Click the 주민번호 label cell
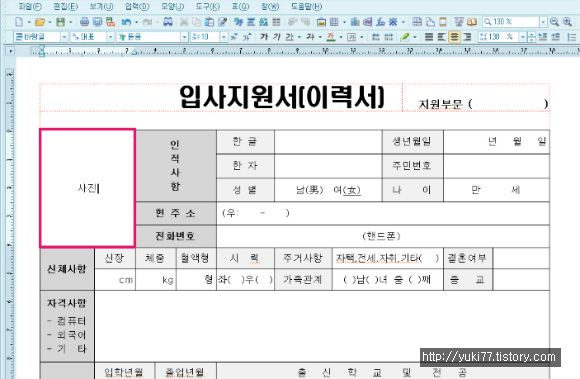The image size is (580, 379). point(412,166)
